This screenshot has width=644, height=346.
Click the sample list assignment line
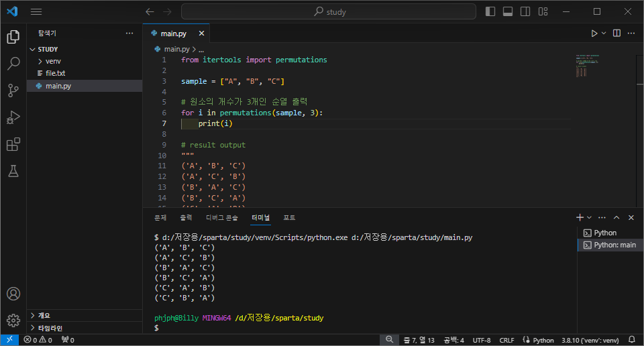click(x=233, y=81)
